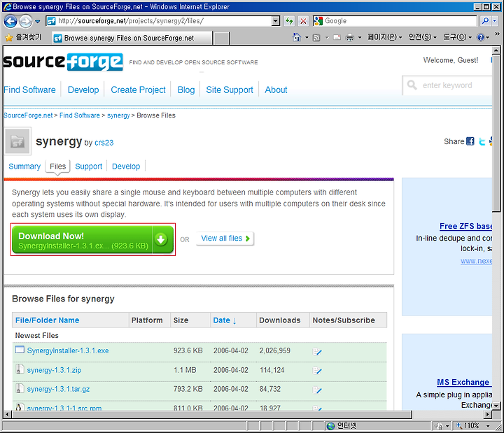This screenshot has height=433, width=504.
Task: Share on Twitter icon
Action: pyautogui.click(x=482, y=141)
